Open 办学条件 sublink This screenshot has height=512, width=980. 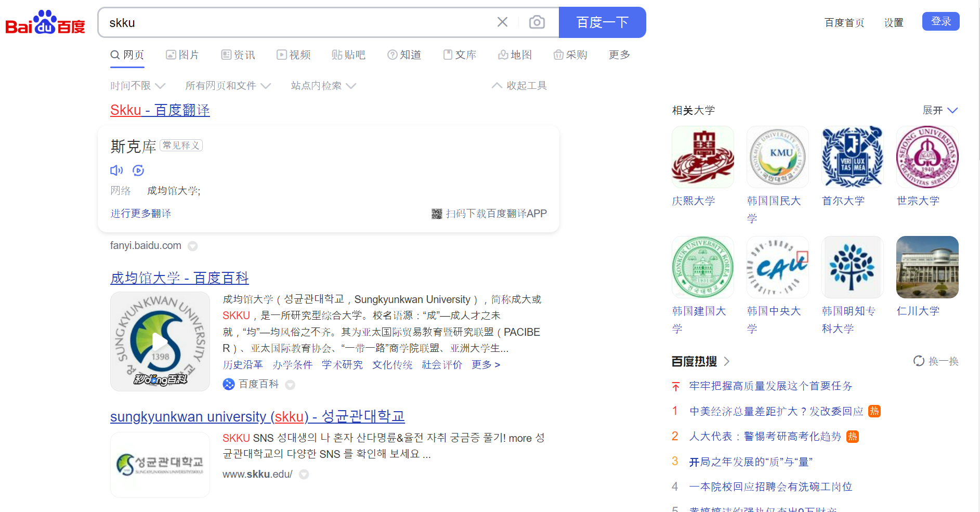[293, 365]
